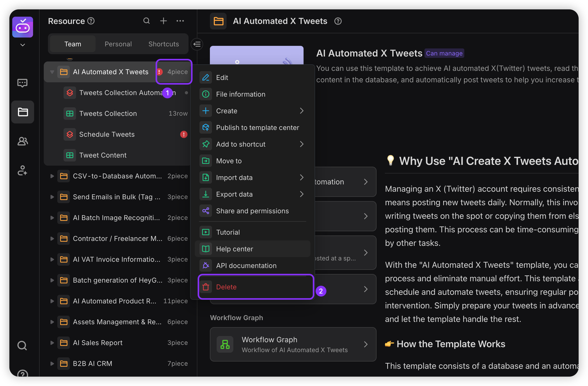This screenshot has width=588, height=386.
Task: Open the three-dot more options menu
Action: click(180, 21)
